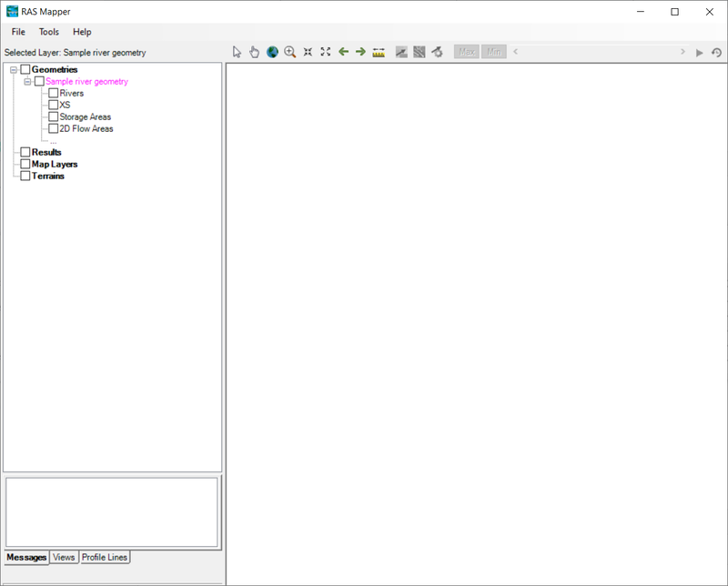The width and height of the screenshot is (728, 586).
Task: Go to next view green right arrow
Action: 360,52
